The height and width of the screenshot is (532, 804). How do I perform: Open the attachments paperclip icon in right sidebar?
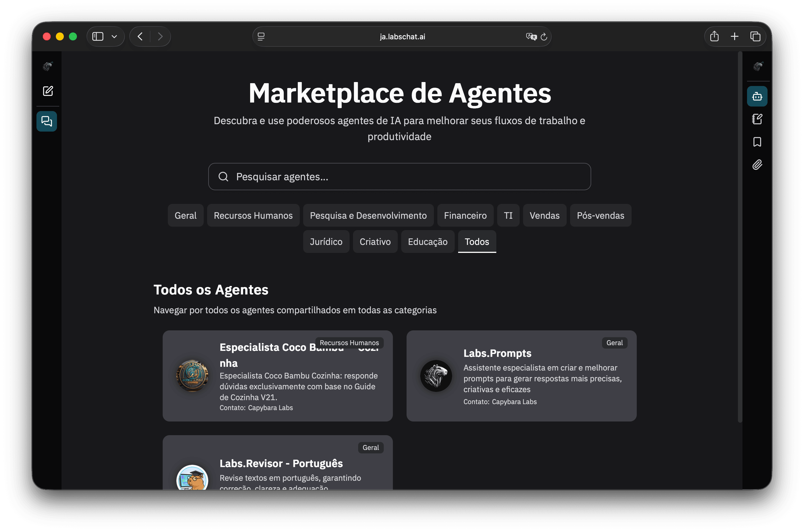click(x=757, y=165)
